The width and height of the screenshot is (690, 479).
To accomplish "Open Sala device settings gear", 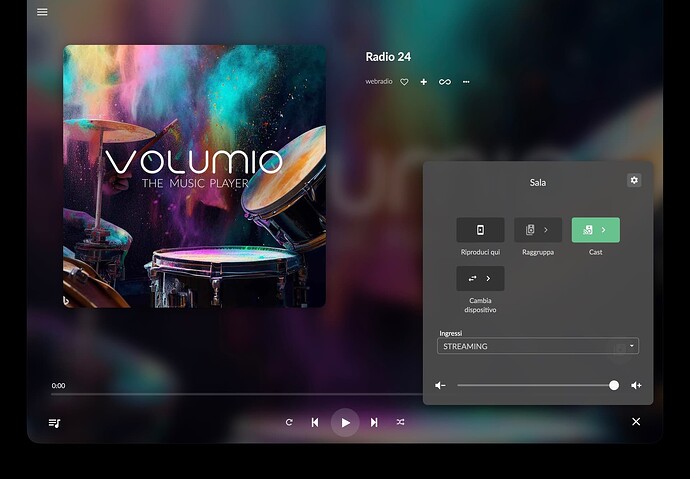I will [x=634, y=180].
